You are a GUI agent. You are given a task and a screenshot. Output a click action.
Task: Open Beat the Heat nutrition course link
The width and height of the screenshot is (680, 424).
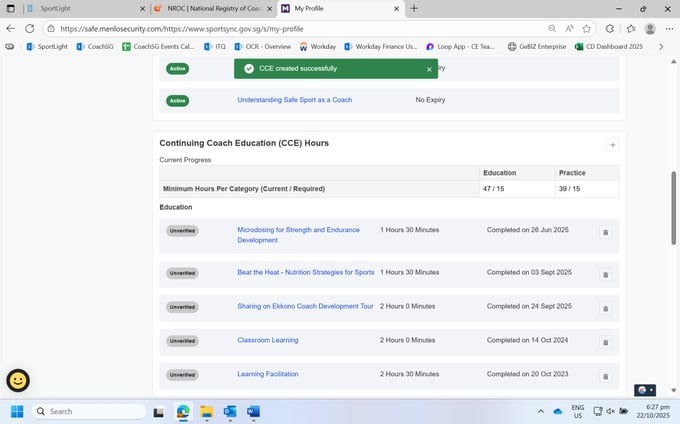pyautogui.click(x=305, y=272)
